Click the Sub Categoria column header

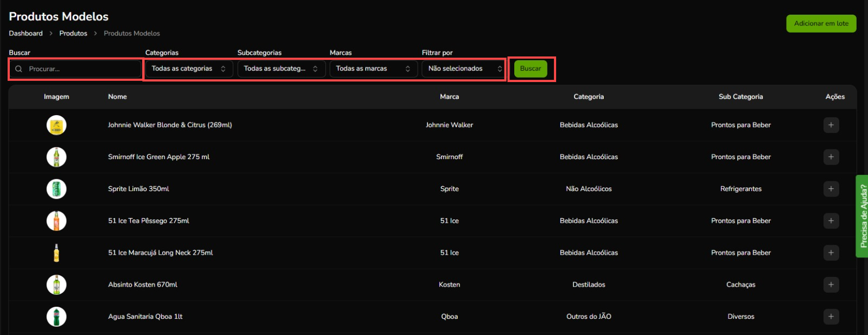click(741, 97)
